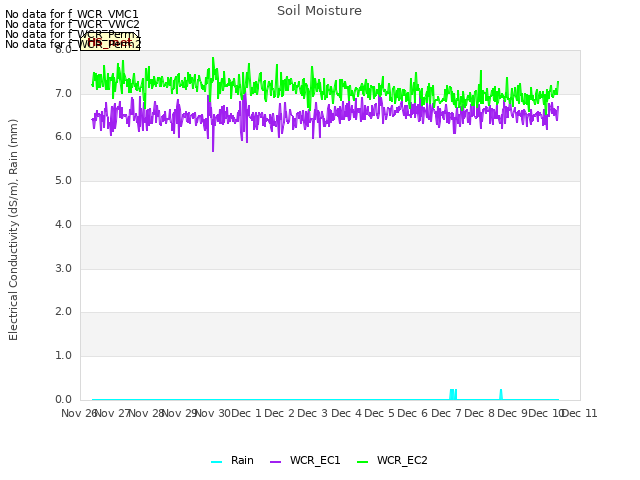Click the Dec 11 x-axis label

pos(580,413)
